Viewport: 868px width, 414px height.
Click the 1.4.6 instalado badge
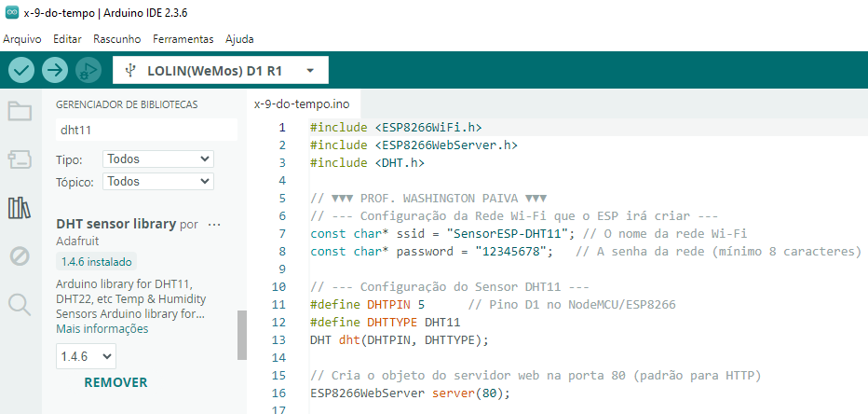click(x=96, y=262)
